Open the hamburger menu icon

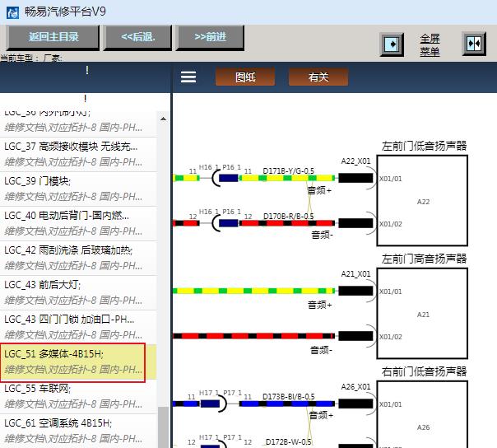(x=188, y=77)
